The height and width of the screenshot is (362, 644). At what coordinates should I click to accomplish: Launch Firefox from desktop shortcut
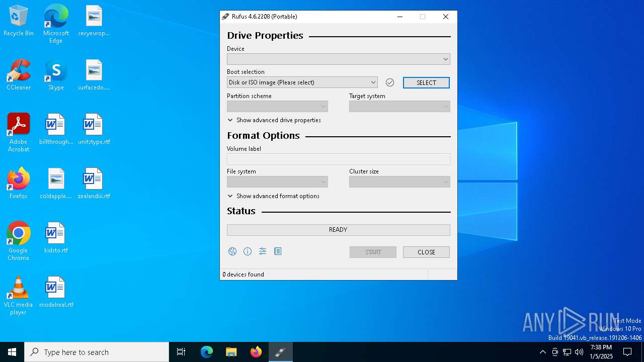19,184
